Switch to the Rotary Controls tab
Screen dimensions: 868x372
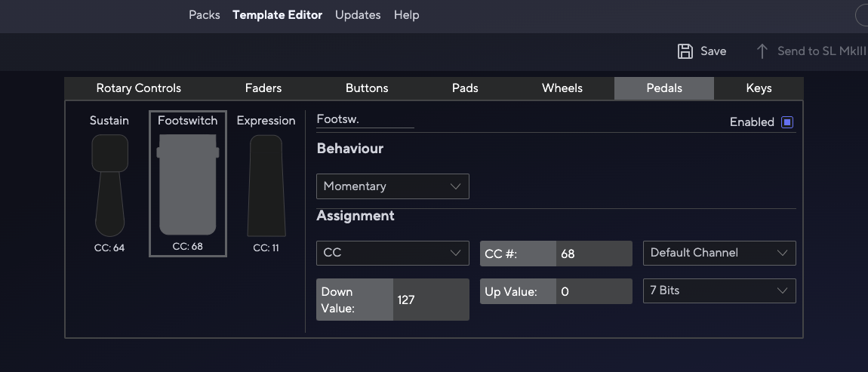pyautogui.click(x=138, y=88)
